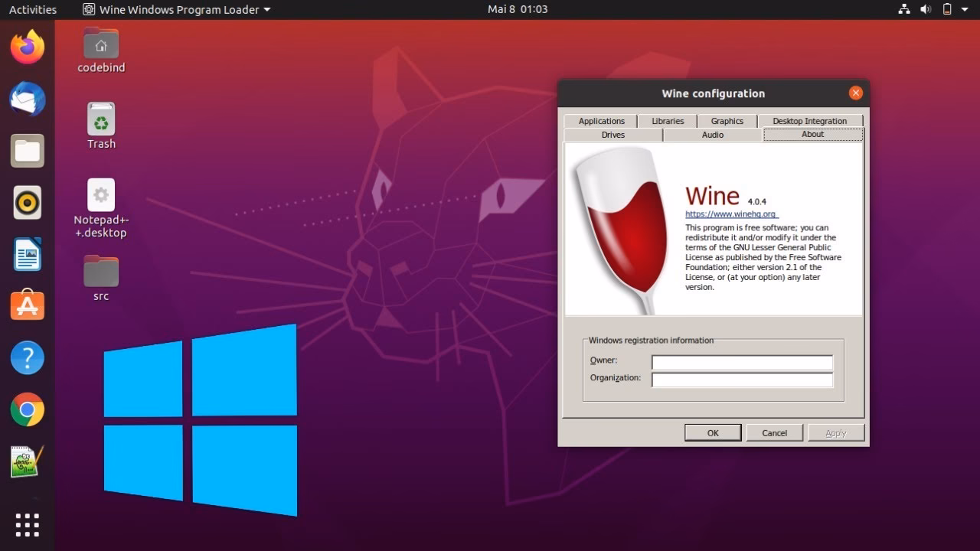Click the volume icon in top bar
980x551 pixels.
[x=926, y=9]
